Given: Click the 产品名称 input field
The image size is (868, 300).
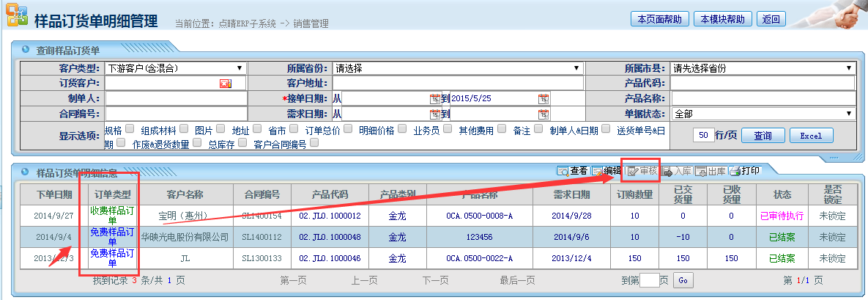Looking at the screenshot, I should pyautogui.click(x=763, y=98).
